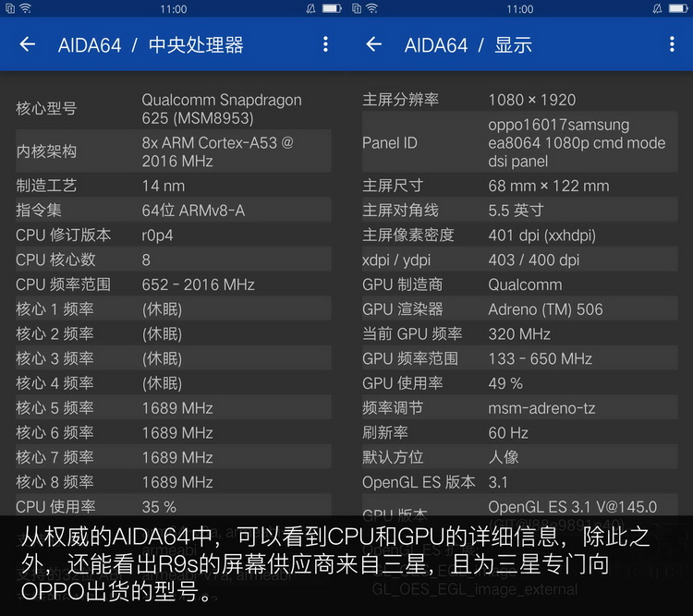693x616 pixels.
Task: Select the GPU 渲染器 Adreno 506 row
Action: point(519,308)
